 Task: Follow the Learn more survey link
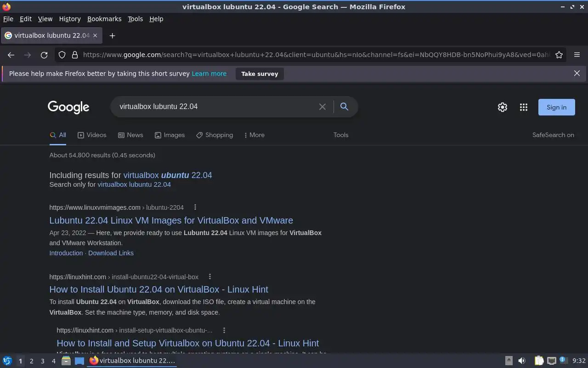[209, 74]
